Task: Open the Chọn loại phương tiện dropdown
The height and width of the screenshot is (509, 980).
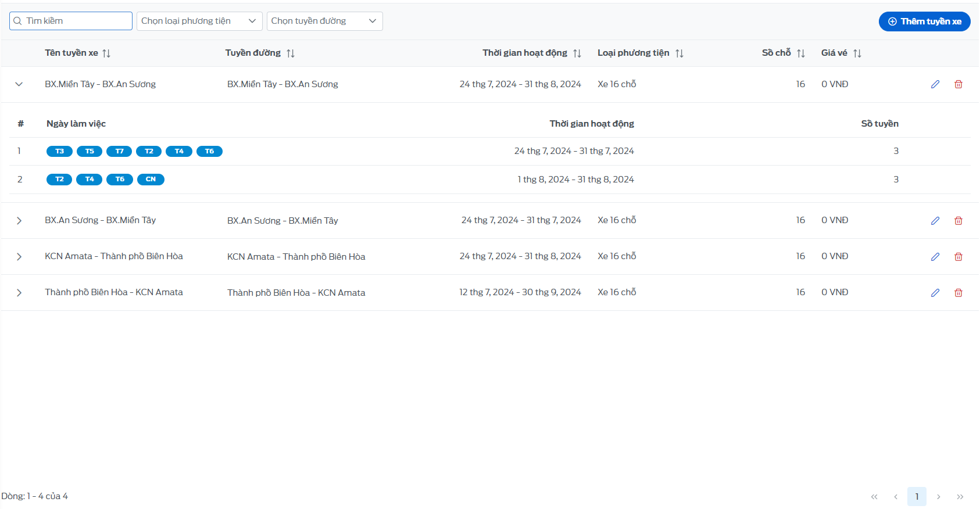Action: (x=199, y=21)
